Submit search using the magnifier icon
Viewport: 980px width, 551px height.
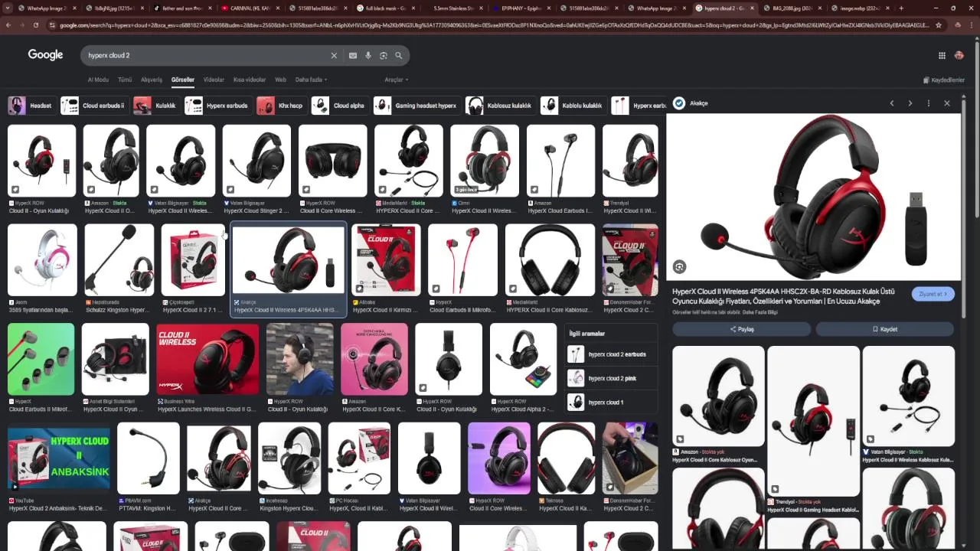click(x=398, y=55)
